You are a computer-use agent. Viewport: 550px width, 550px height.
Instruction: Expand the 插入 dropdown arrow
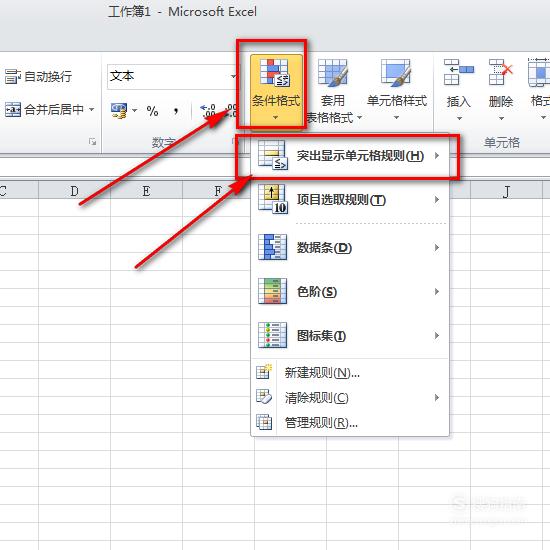point(459,118)
